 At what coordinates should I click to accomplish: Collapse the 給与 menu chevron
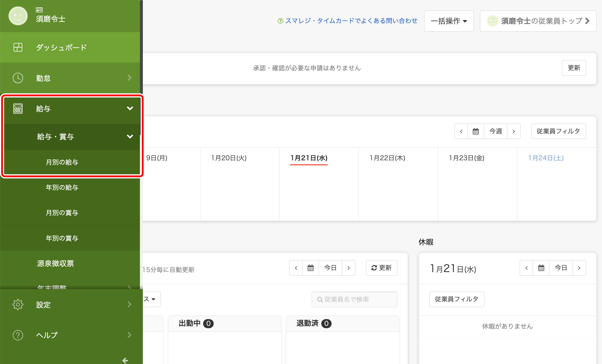(130, 109)
